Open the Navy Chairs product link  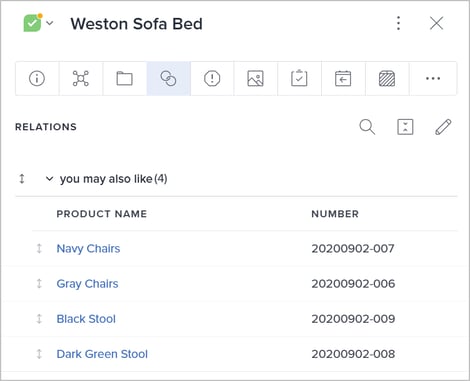point(88,249)
